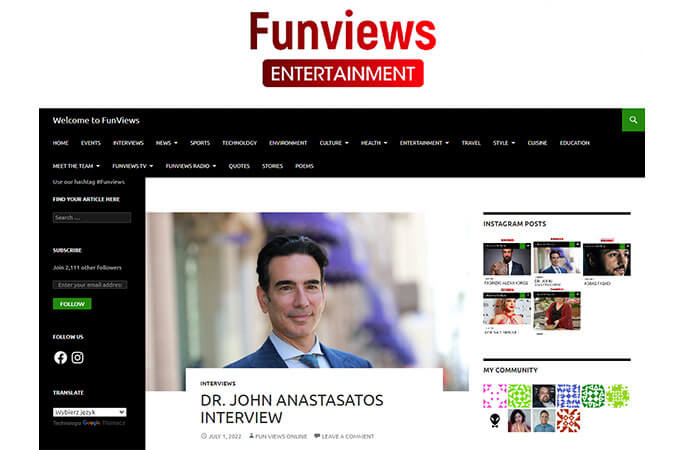Open the Education menu item

point(575,143)
